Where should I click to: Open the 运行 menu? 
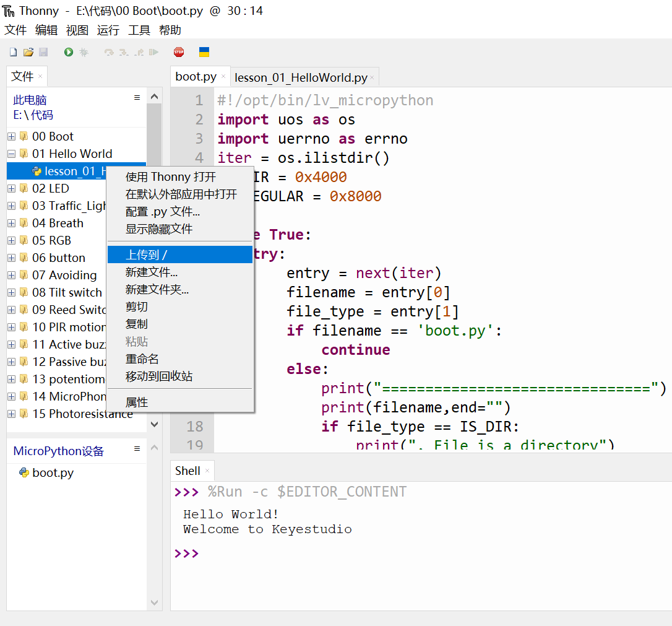point(108,30)
